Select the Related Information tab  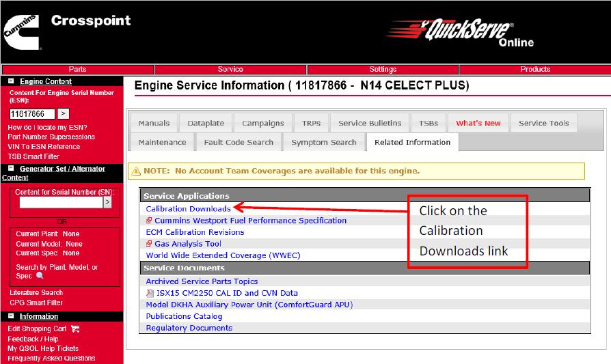(412, 142)
